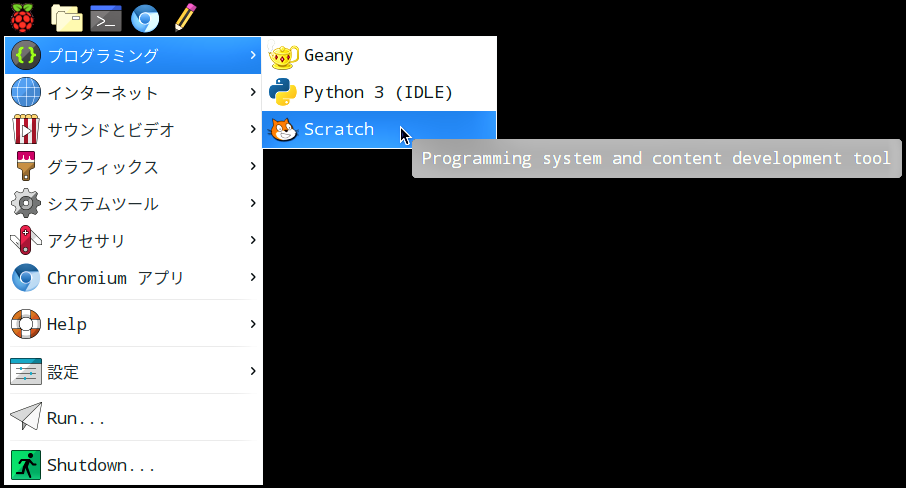
Task: Launch Chromium browser from the top panel
Action: [x=144, y=18]
